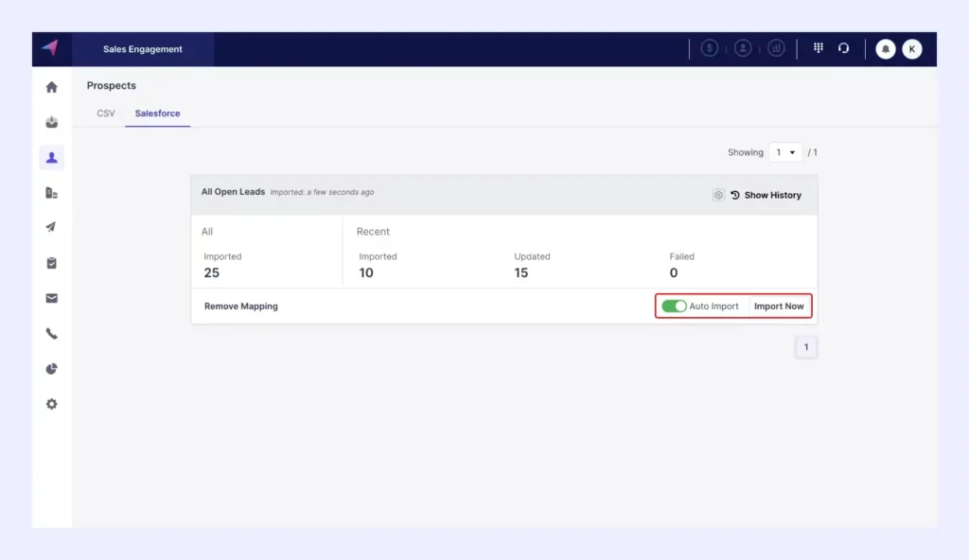Open the tasks clipboard sidebar icon
Screen dimensions: 969x560
pyautogui.click(x=52, y=263)
